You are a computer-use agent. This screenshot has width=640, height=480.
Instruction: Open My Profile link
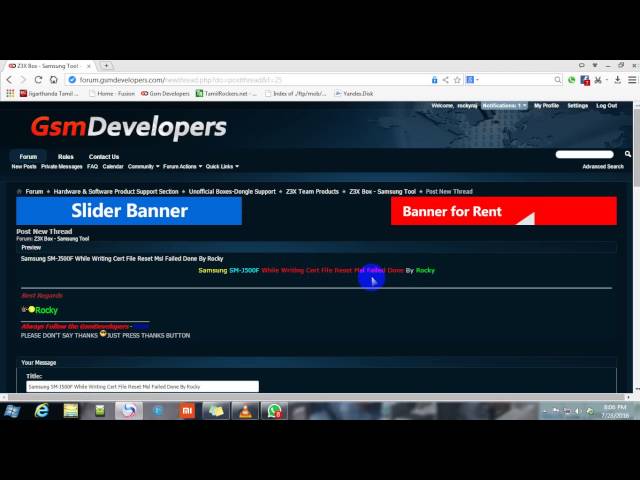(546, 106)
